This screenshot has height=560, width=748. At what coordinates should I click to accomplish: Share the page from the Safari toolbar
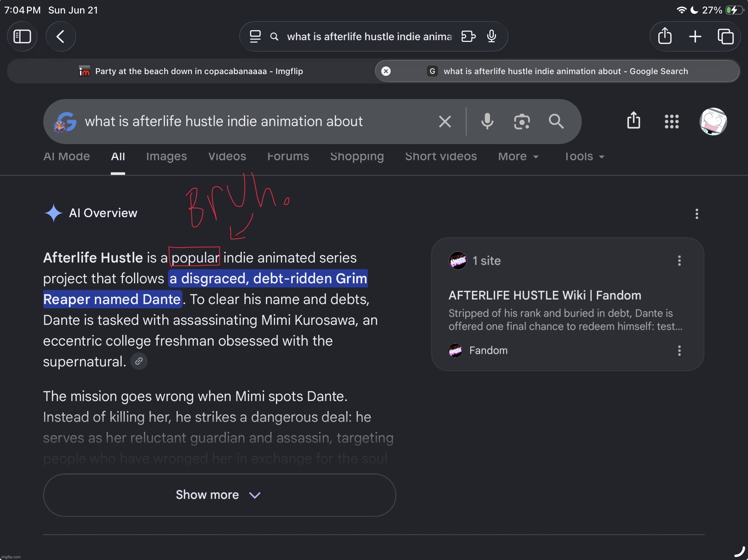pyautogui.click(x=665, y=36)
